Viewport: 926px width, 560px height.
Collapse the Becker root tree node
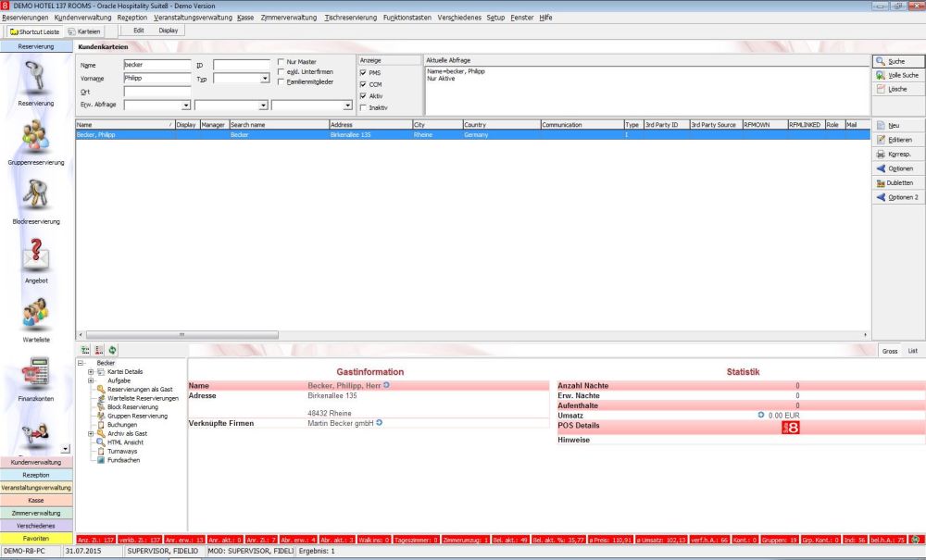coord(81,363)
